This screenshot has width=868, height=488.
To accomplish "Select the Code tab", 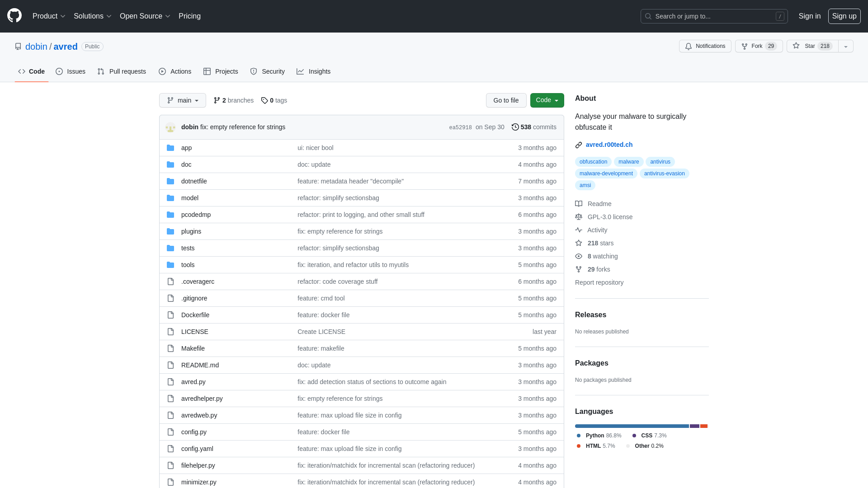I will [x=31, y=71].
